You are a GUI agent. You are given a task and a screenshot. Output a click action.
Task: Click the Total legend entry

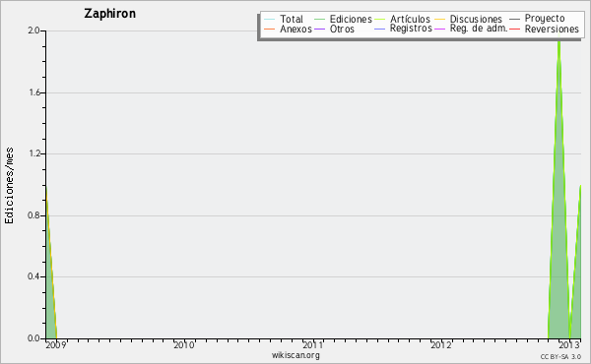click(x=284, y=19)
